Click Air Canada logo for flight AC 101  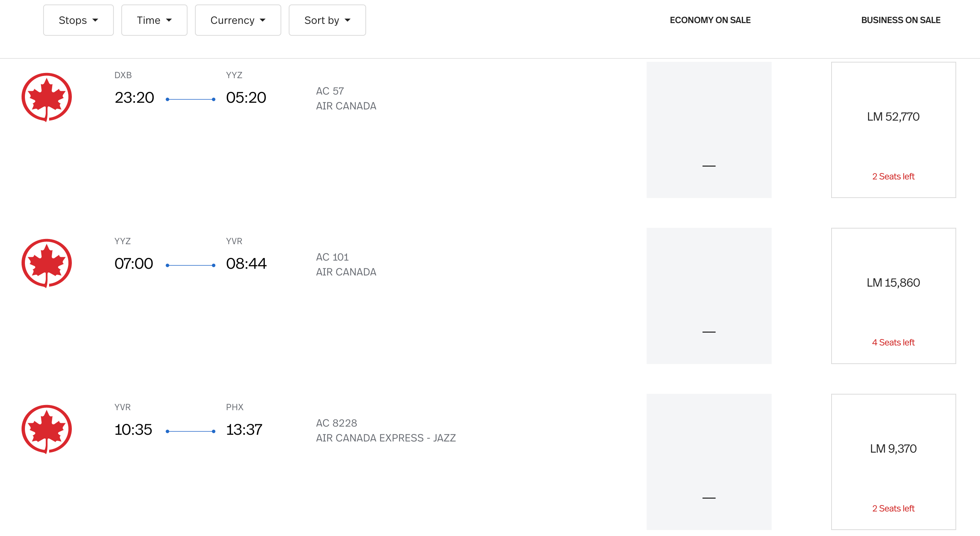tap(47, 264)
